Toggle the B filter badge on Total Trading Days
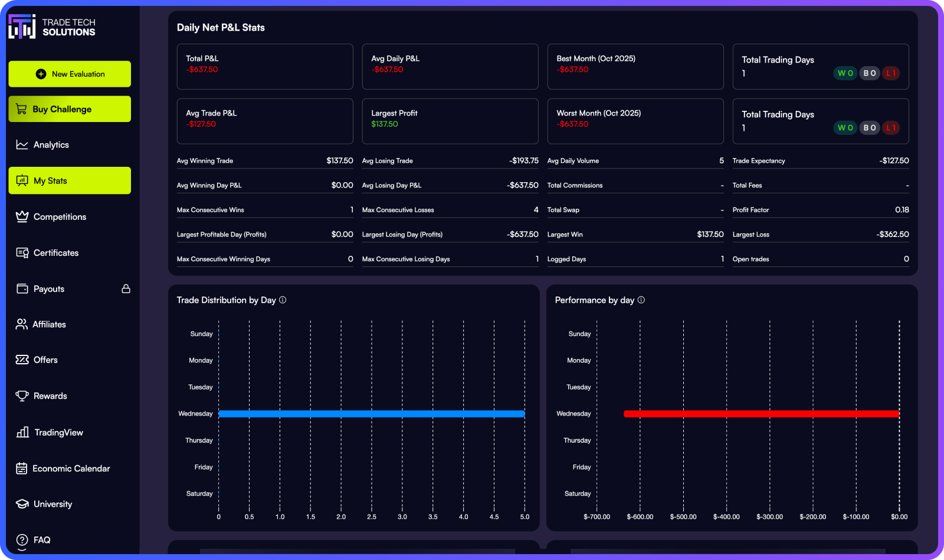This screenshot has width=944, height=560. coord(869,73)
